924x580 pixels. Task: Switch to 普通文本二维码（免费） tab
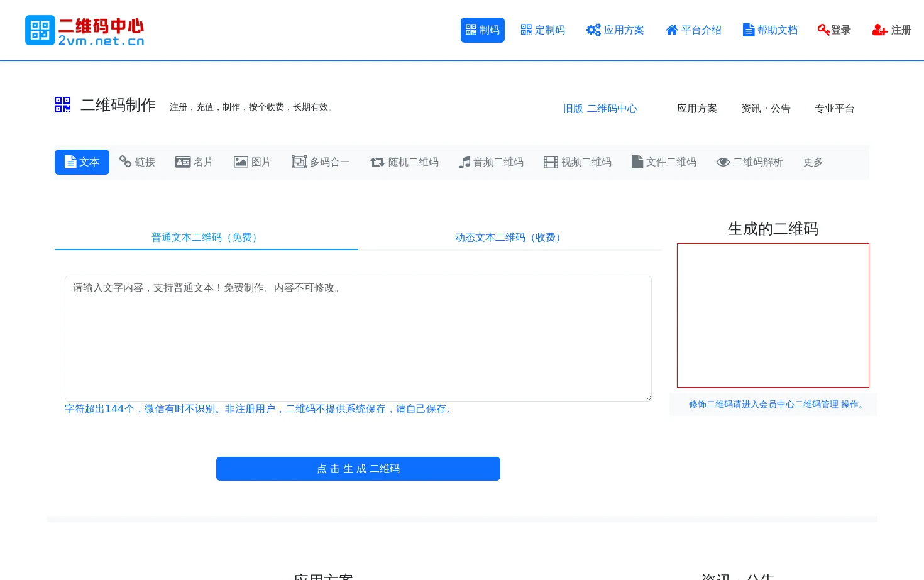pyautogui.click(x=206, y=238)
